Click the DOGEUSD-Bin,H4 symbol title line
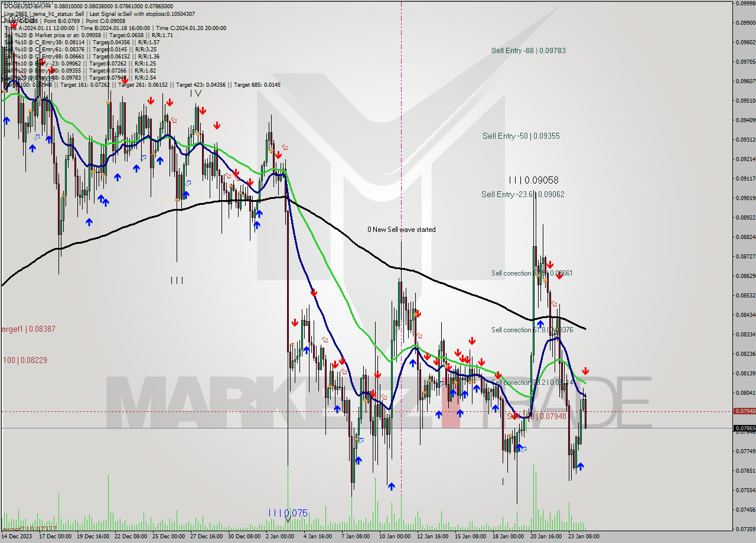Viewport: 756px width, 543px height. (89, 6)
